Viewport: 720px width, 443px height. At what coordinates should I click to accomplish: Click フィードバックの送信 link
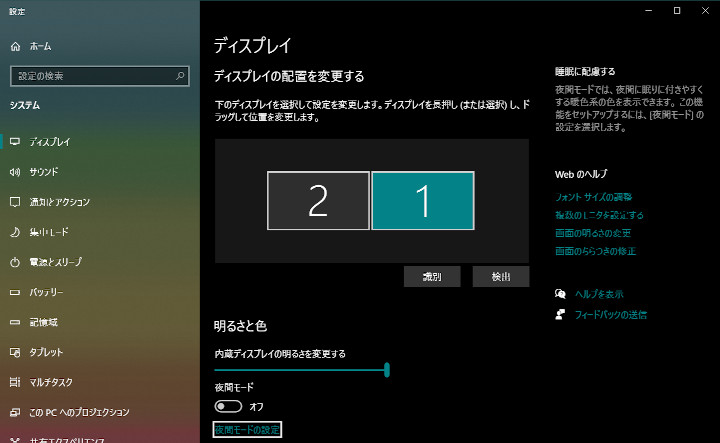[x=611, y=314]
